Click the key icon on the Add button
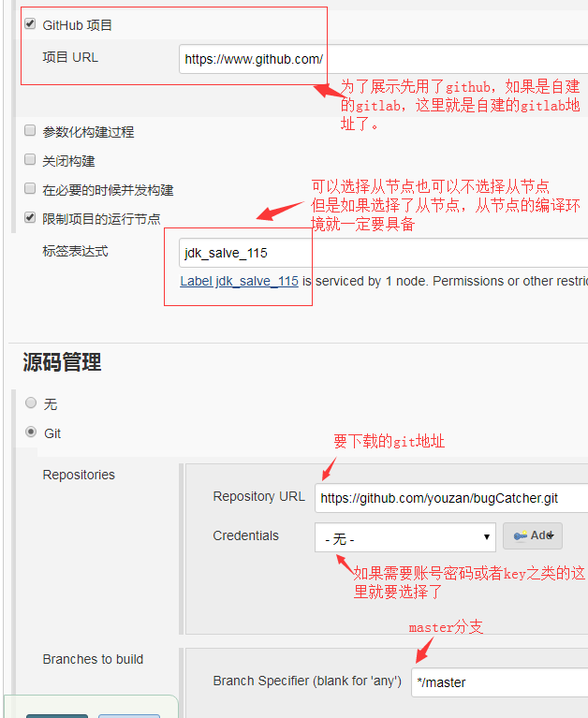The height and width of the screenshot is (718, 588). click(519, 535)
